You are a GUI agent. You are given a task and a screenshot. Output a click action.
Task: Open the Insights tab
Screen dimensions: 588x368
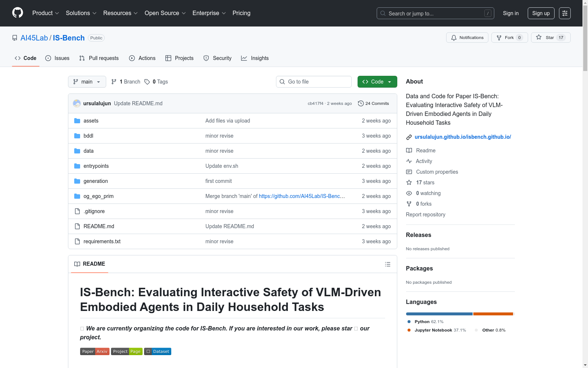pyautogui.click(x=255, y=58)
